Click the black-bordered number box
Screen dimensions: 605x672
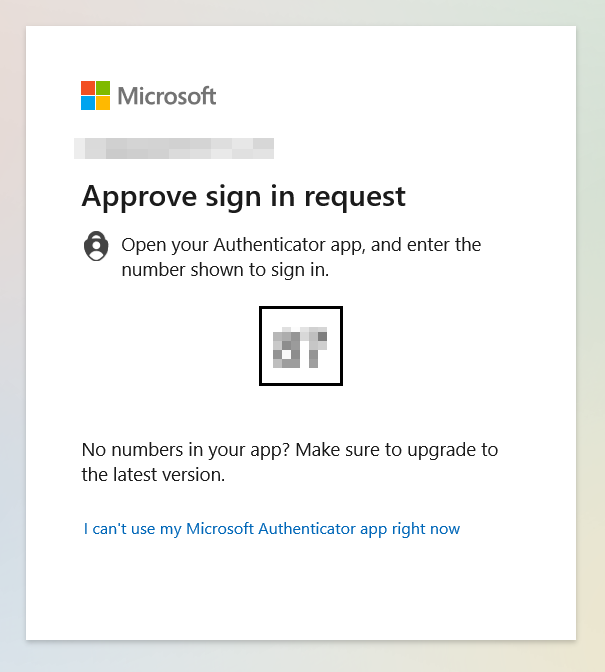click(x=301, y=346)
